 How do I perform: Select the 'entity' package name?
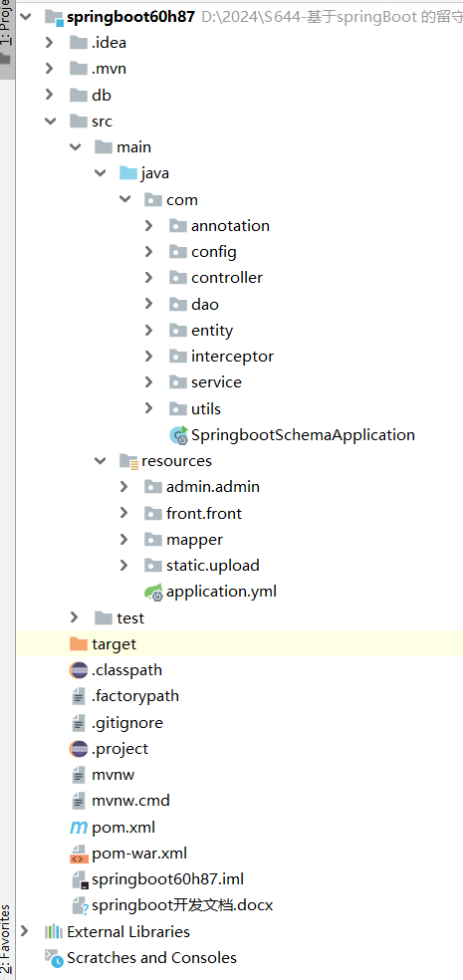pos(212,330)
